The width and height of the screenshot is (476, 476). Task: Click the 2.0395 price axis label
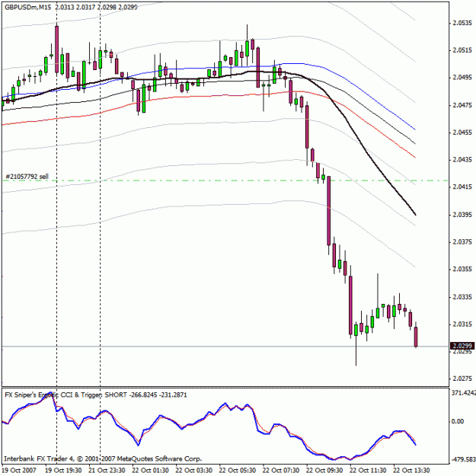coord(462,215)
